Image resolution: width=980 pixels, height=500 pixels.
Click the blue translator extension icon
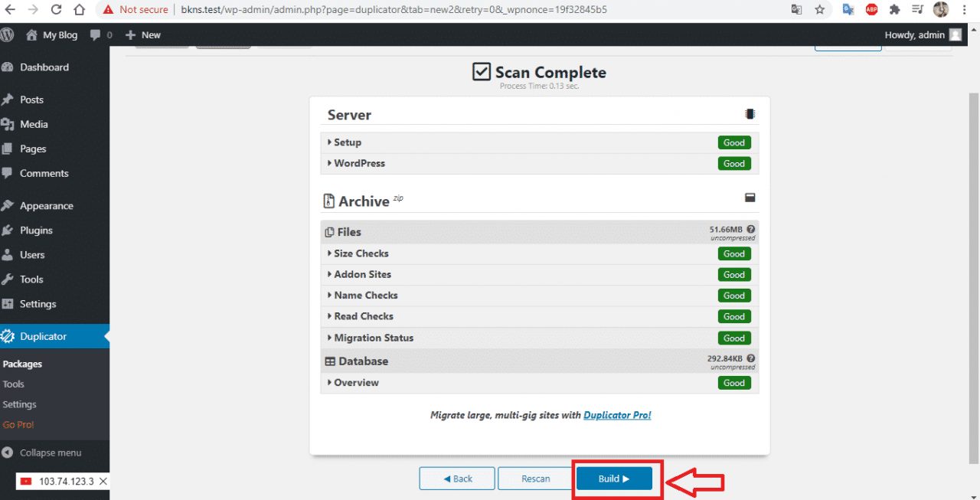tap(848, 10)
